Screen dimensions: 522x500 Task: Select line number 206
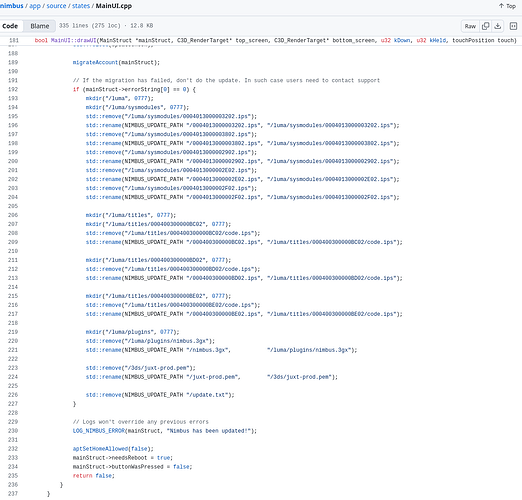tap(13, 215)
